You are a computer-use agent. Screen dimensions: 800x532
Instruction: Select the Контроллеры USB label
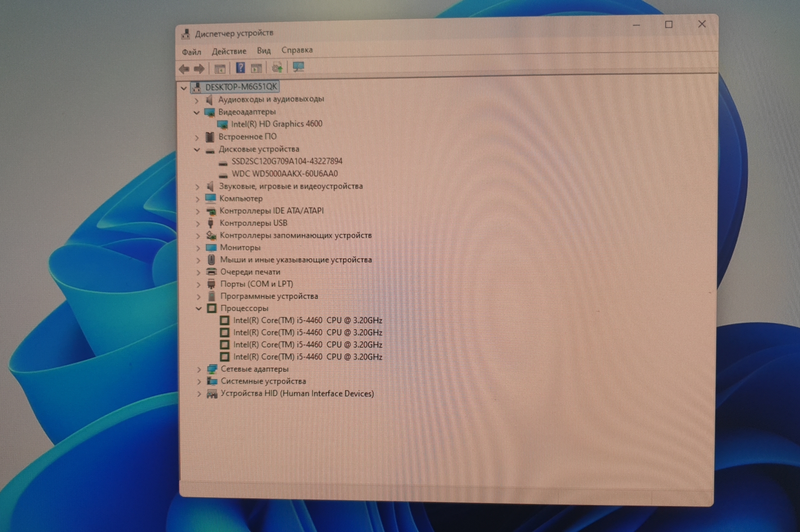point(253,223)
